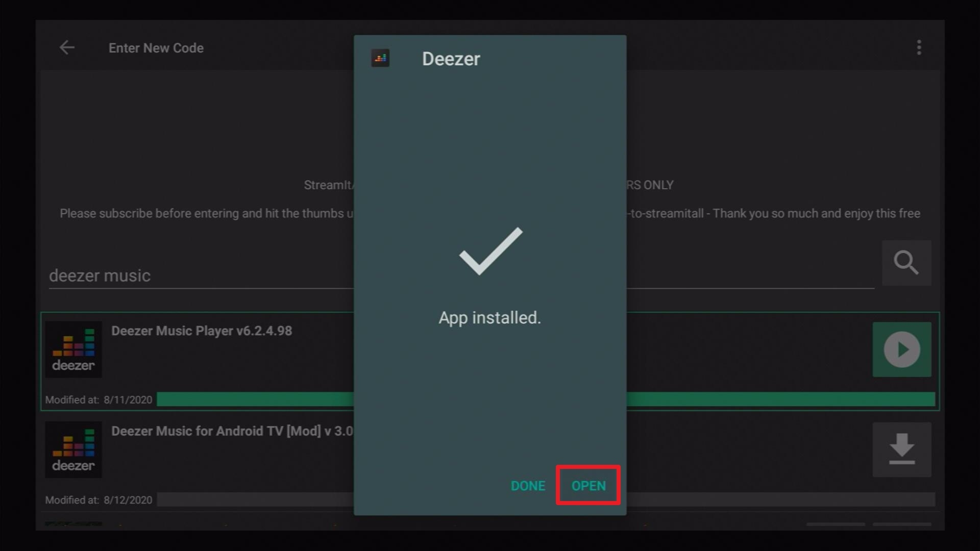980x551 pixels.
Task: Click the "App installed." message
Action: 490,318
